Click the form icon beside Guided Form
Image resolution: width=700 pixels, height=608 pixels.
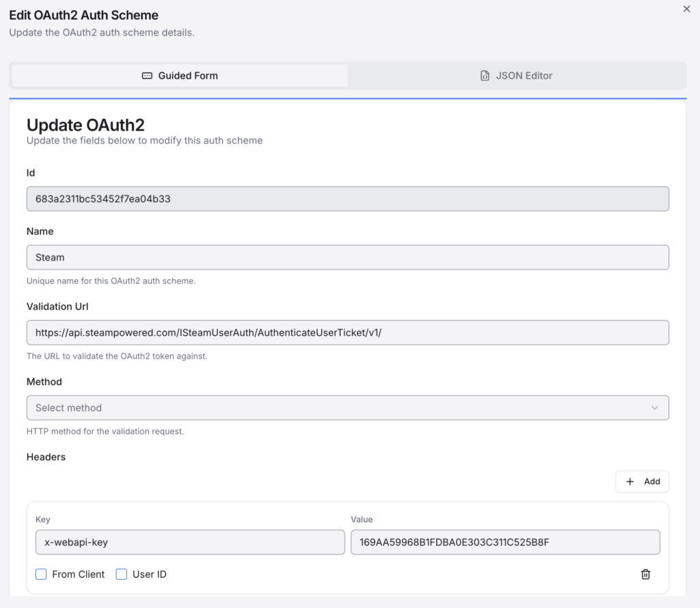click(147, 76)
